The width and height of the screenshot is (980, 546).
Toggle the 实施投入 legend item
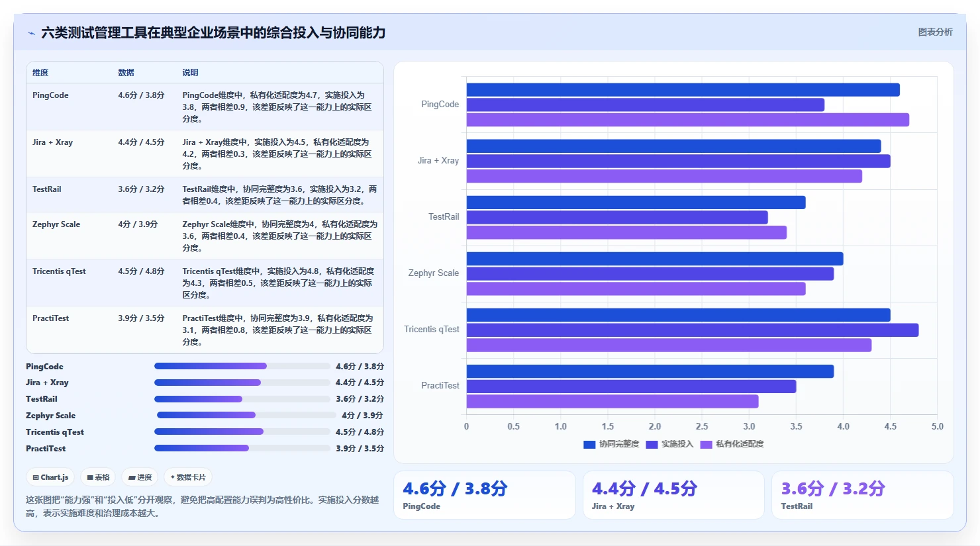point(669,444)
